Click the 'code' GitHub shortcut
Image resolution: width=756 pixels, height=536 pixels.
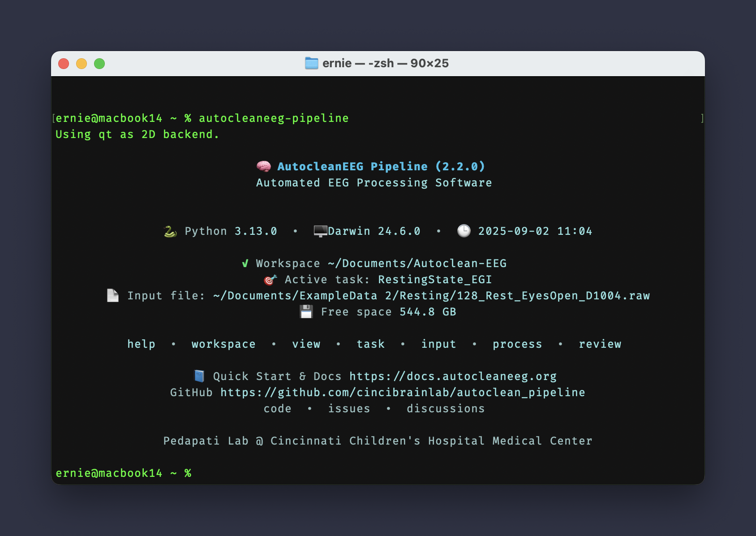277,408
